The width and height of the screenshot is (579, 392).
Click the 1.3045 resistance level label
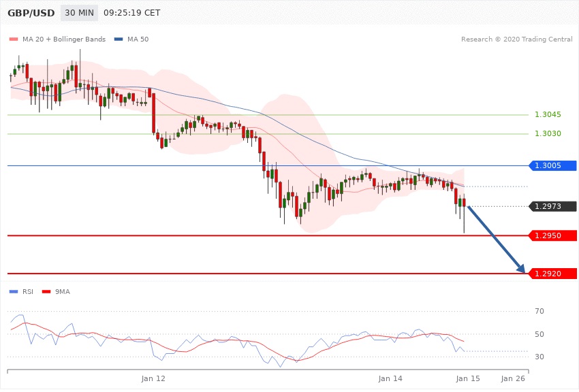coord(548,115)
